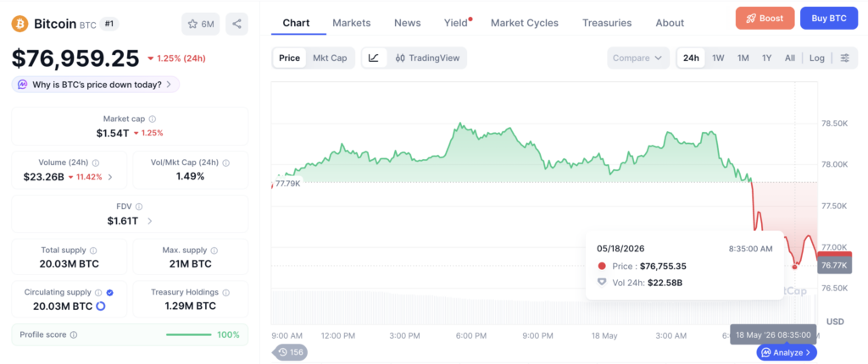
Task: Select Price chart mode
Action: click(x=289, y=58)
